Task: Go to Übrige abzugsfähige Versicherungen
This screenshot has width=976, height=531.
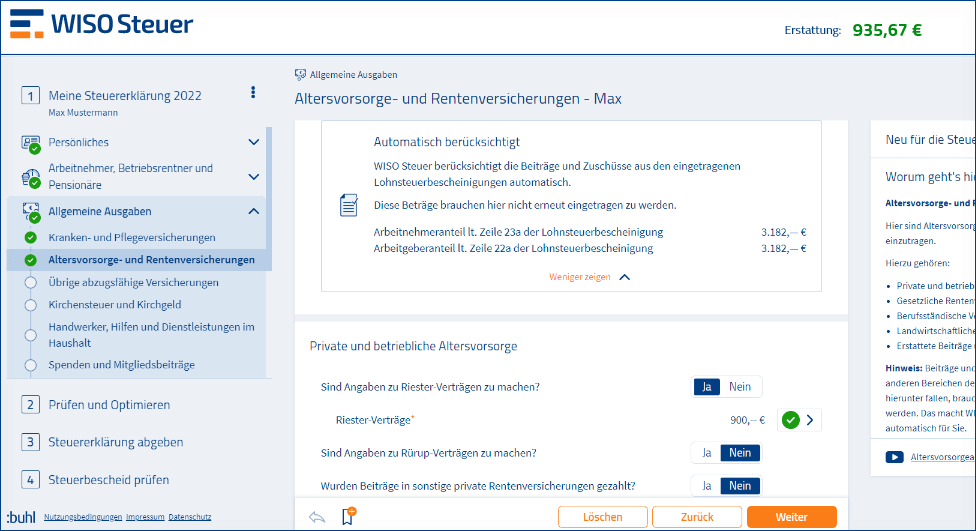Action: tap(133, 282)
